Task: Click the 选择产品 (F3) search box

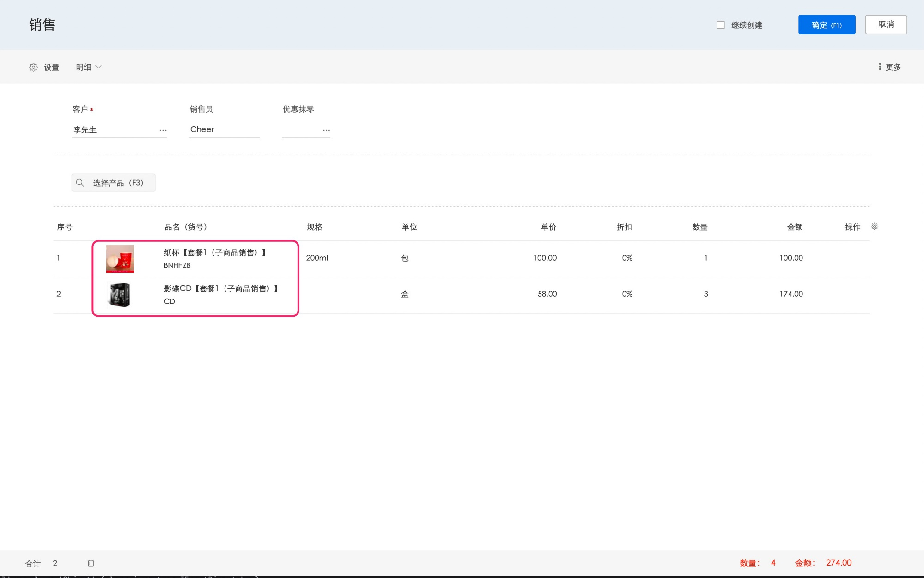Action: tap(118, 183)
